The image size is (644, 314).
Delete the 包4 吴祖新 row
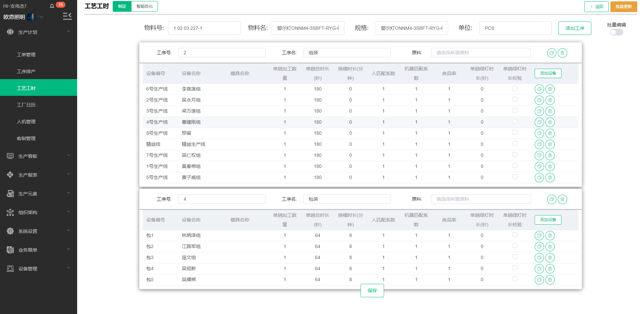point(550,269)
